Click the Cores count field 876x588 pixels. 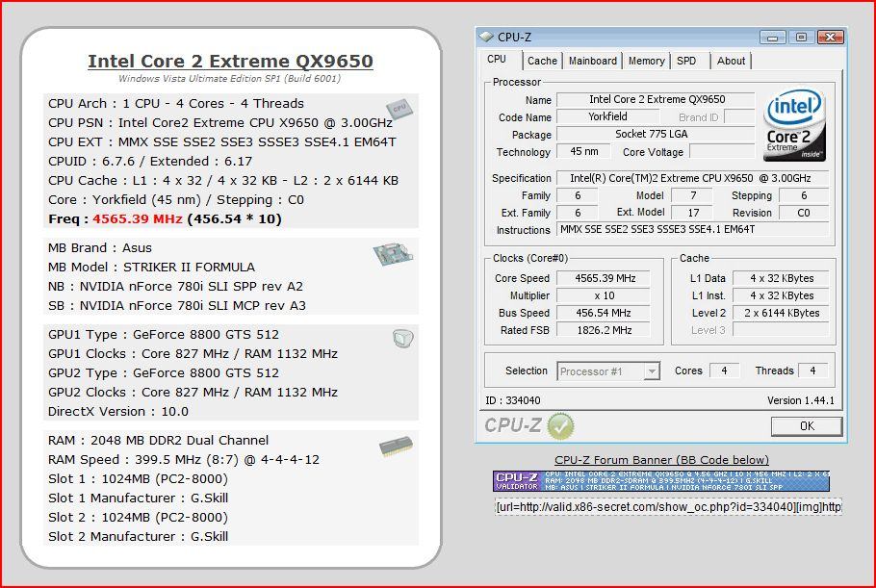click(724, 371)
